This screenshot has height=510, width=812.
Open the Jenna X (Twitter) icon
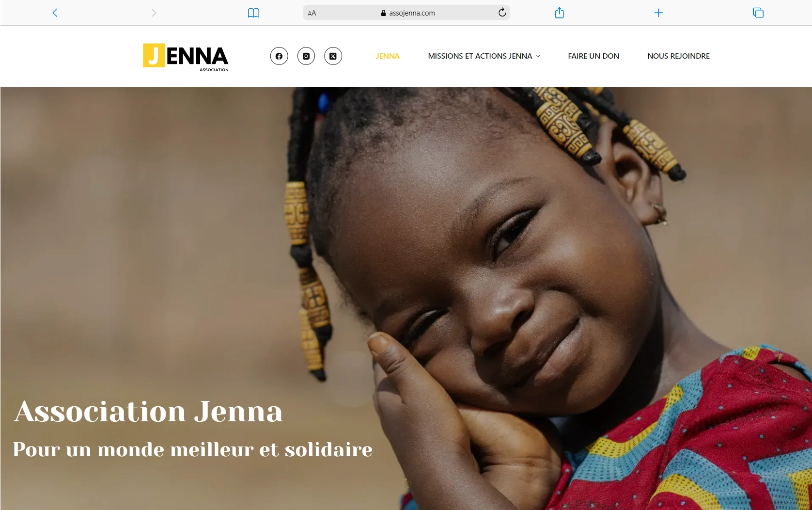click(x=333, y=56)
